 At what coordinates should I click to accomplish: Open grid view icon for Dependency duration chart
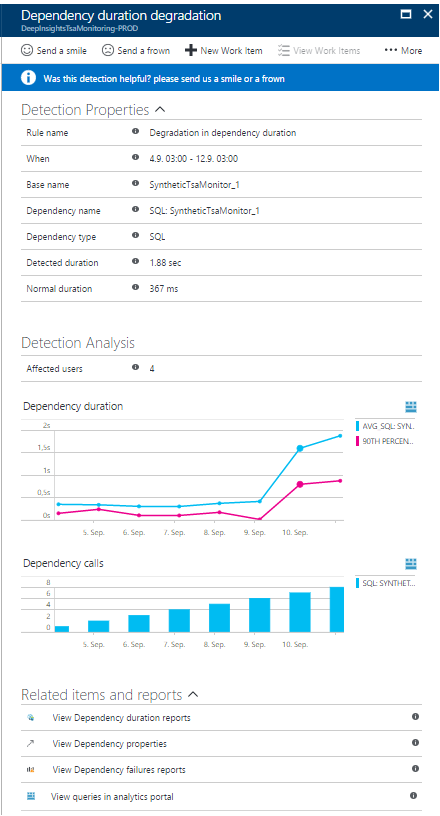coord(411,407)
